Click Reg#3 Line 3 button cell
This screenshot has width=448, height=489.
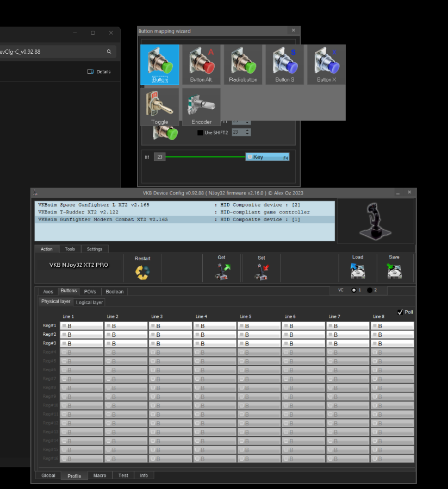pos(170,344)
